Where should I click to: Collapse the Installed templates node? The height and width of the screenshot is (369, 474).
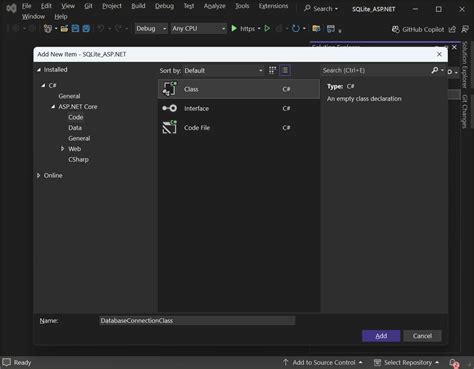39,70
